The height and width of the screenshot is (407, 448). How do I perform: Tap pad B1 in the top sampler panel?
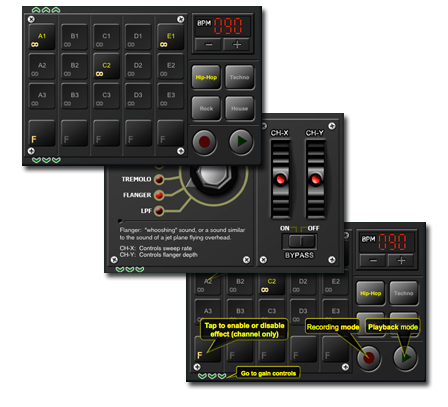click(x=74, y=37)
